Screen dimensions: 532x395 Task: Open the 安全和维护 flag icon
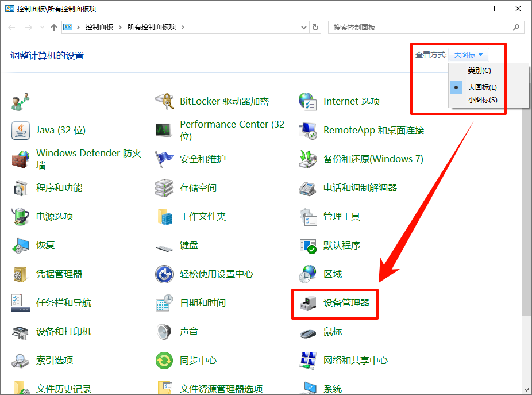(164, 159)
